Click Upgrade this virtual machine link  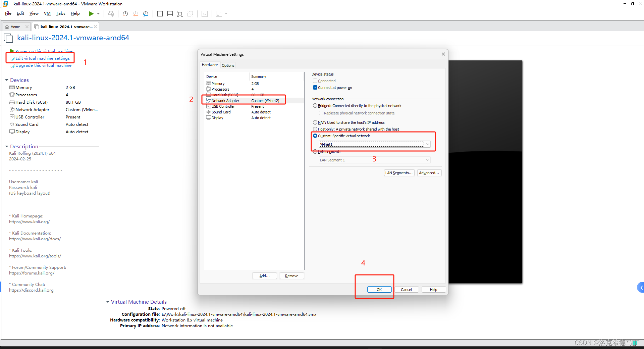click(x=43, y=65)
